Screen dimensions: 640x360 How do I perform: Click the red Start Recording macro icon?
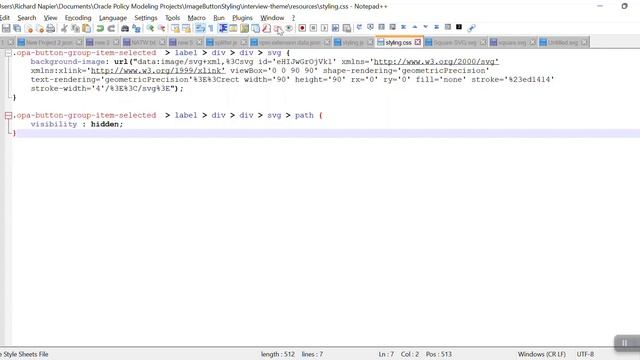pyautogui.click(x=302, y=28)
